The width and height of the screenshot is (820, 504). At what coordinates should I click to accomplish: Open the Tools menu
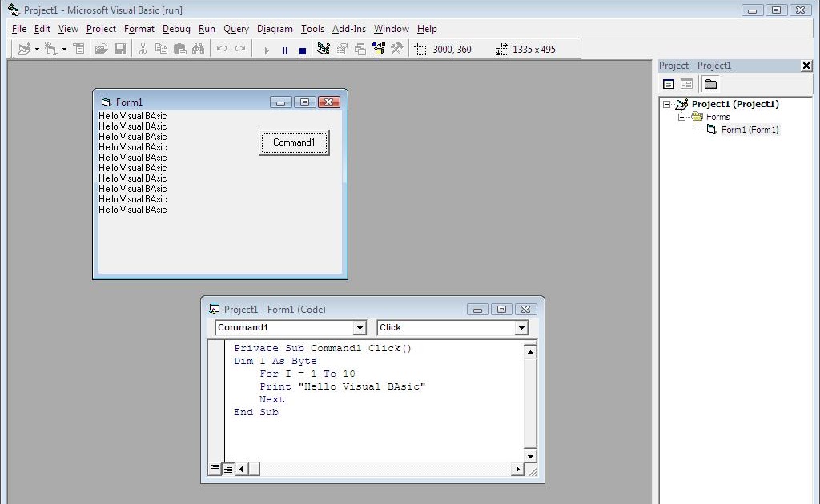pyautogui.click(x=312, y=29)
